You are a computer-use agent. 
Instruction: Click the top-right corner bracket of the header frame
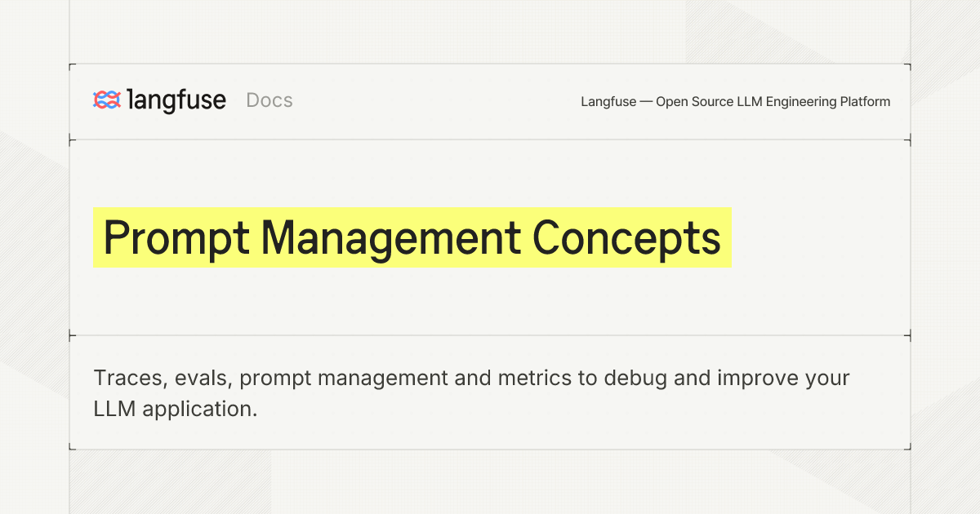(x=907, y=67)
